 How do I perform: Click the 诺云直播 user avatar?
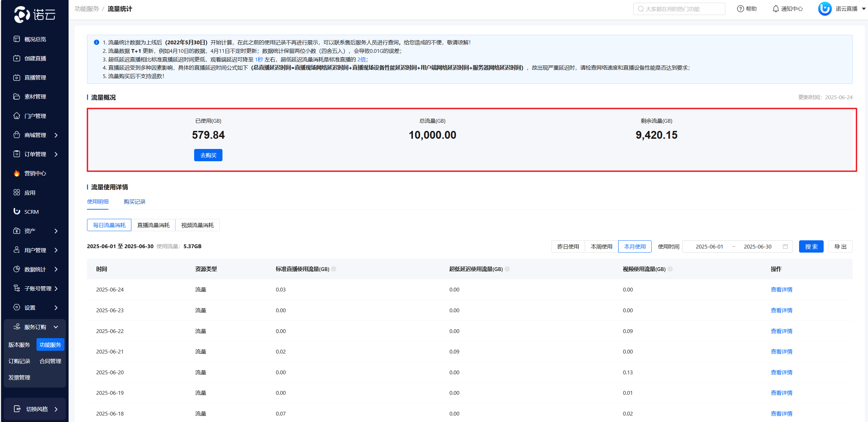824,9
